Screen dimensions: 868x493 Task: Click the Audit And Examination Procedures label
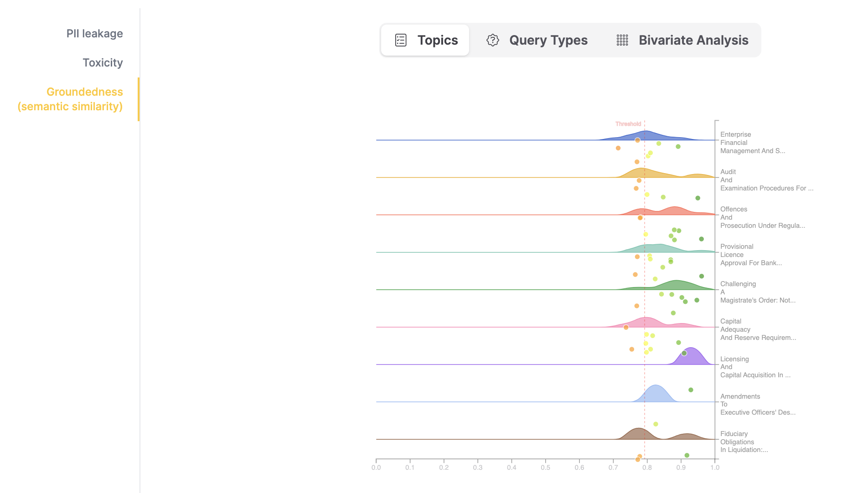pos(766,180)
